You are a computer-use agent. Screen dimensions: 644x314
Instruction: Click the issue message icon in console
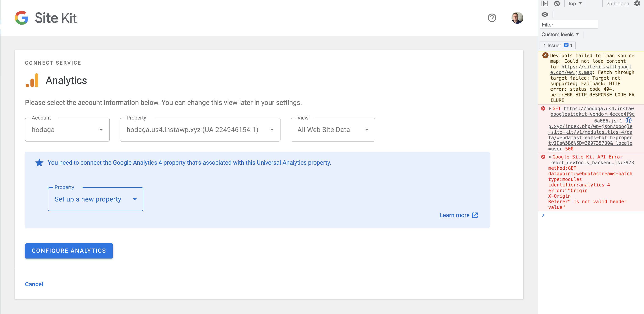click(566, 45)
